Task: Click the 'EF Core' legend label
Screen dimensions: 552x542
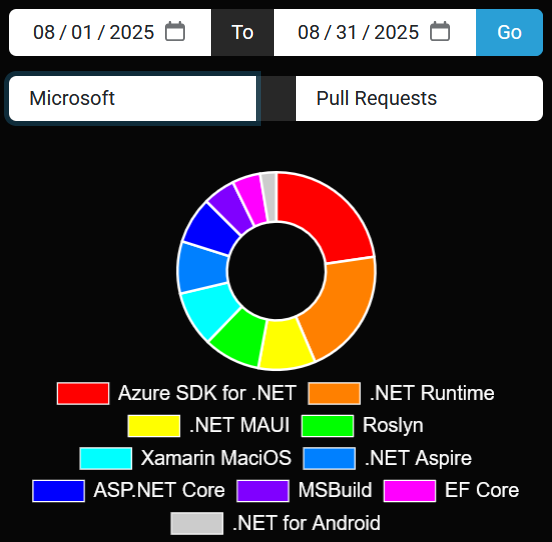Action: (x=482, y=490)
